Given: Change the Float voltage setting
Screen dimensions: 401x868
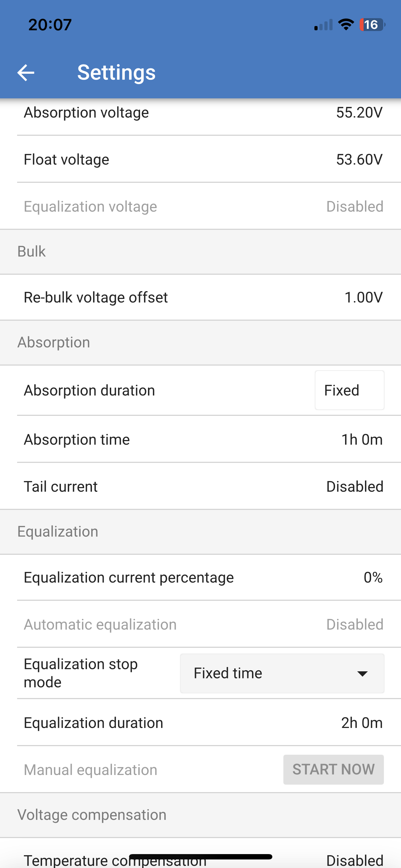Looking at the screenshot, I should click(359, 160).
